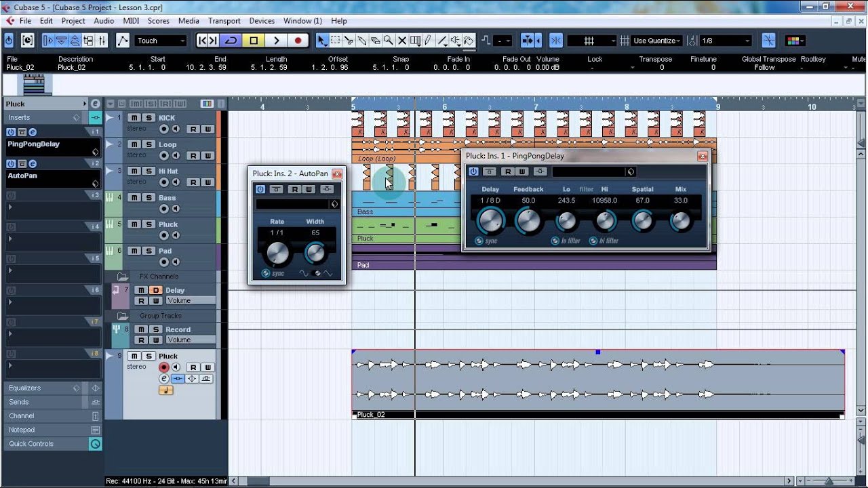Enable Write automation on Hi Hat track
This screenshot has width=868, height=488.
(x=208, y=182)
